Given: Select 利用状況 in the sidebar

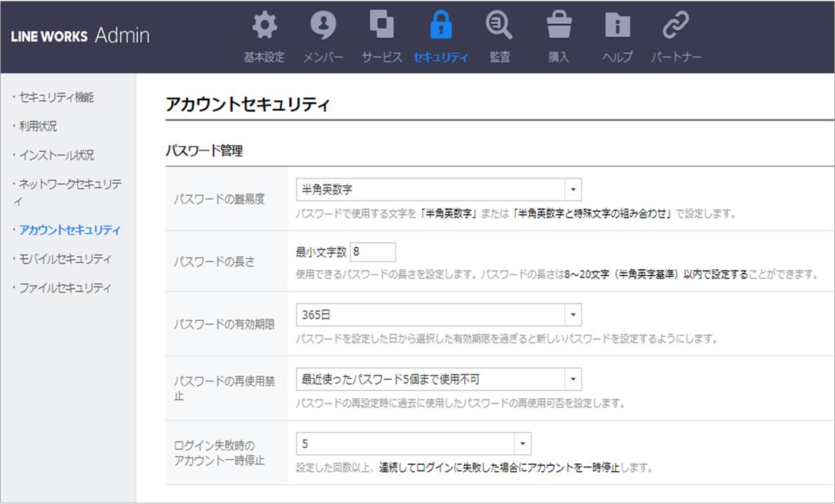Looking at the screenshot, I should coord(39,126).
